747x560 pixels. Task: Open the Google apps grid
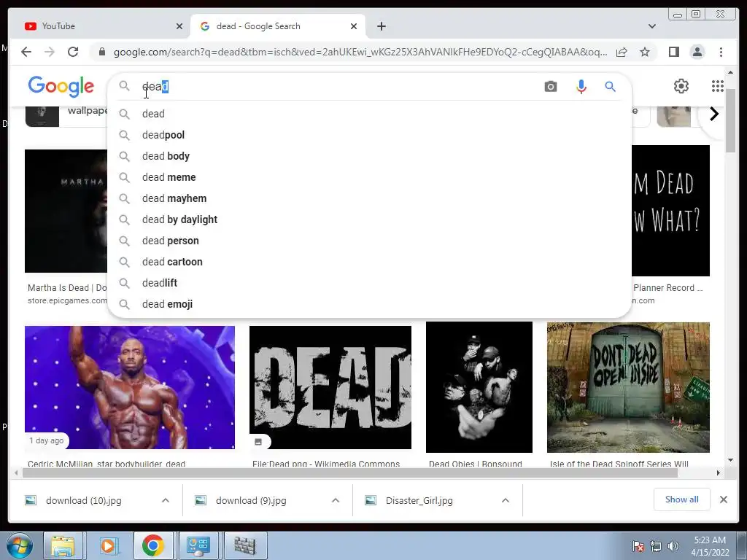(x=718, y=86)
